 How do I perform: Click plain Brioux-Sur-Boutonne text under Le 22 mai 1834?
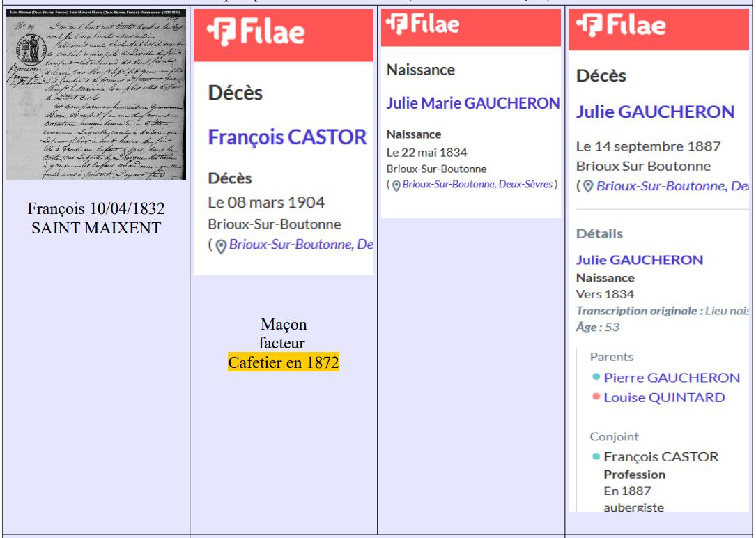[436, 169]
